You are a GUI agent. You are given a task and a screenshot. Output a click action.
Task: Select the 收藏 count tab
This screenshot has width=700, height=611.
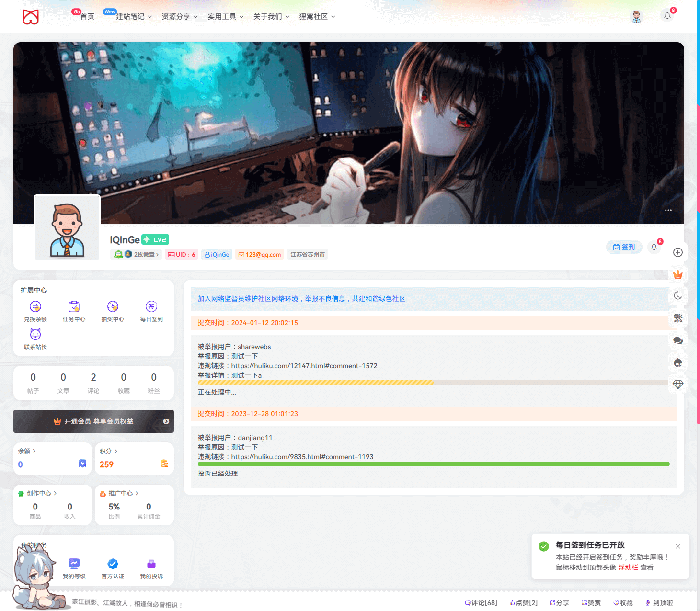[x=124, y=384]
